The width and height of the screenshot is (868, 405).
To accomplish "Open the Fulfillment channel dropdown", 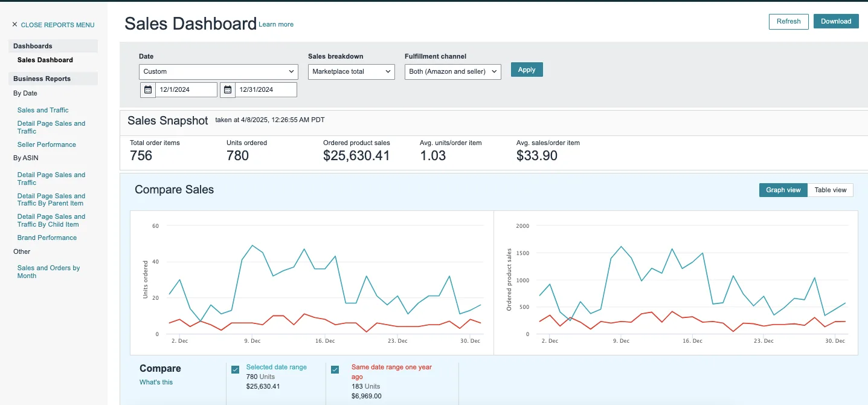I will [452, 72].
